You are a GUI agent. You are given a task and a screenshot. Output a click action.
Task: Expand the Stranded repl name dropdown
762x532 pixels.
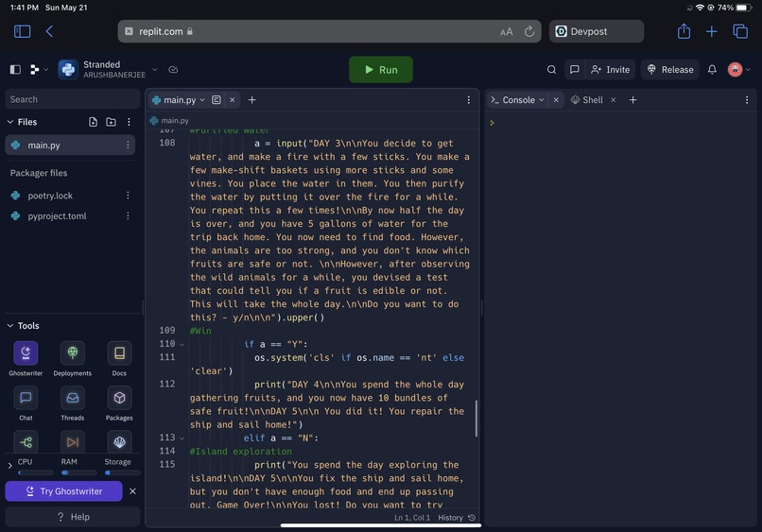coord(154,70)
